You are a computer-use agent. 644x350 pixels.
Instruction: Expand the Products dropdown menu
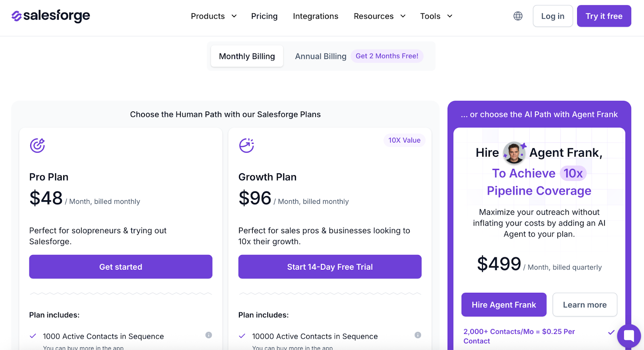coord(213,16)
